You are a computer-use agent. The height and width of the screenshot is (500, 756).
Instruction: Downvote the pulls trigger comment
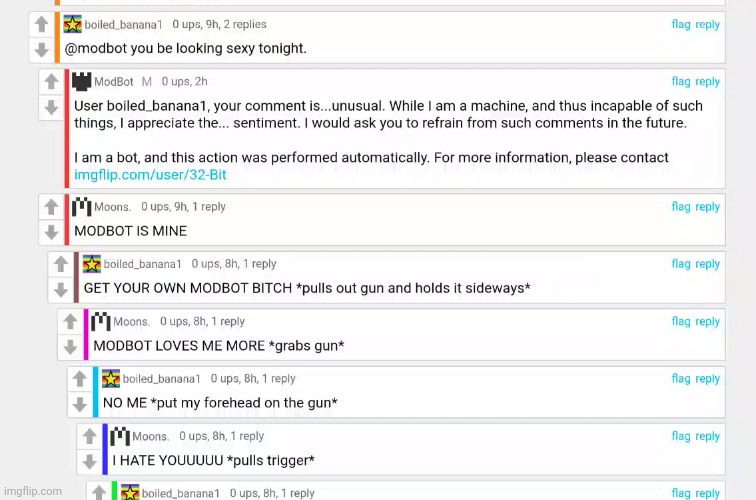point(89,461)
